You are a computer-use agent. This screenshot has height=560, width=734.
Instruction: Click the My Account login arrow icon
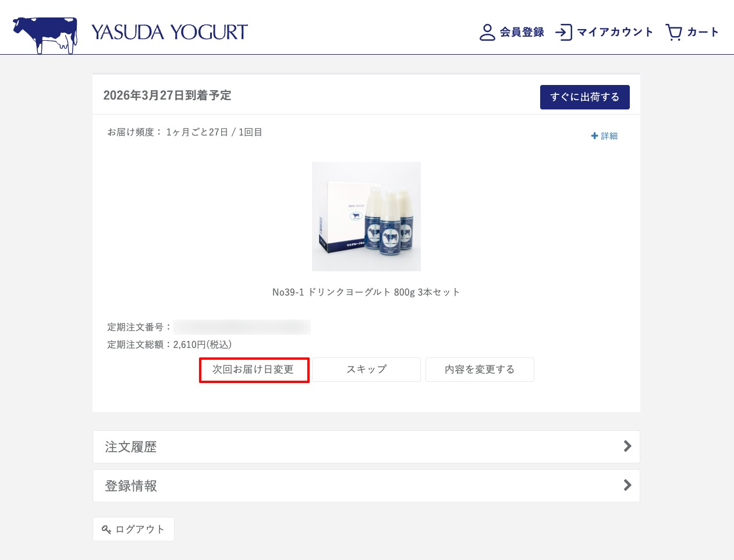coord(563,32)
